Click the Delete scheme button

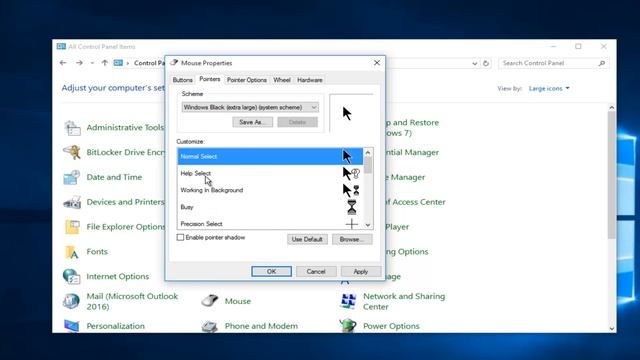point(298,122)
